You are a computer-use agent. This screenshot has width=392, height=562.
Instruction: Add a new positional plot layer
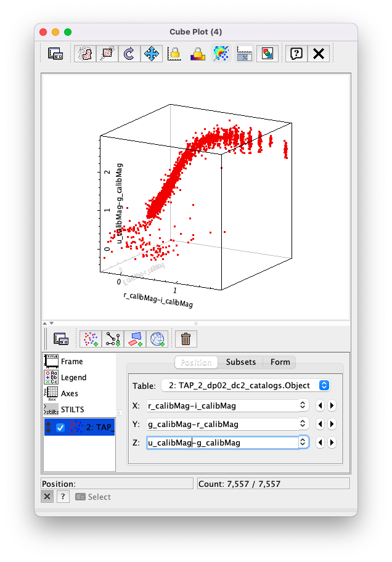point(91,339)
